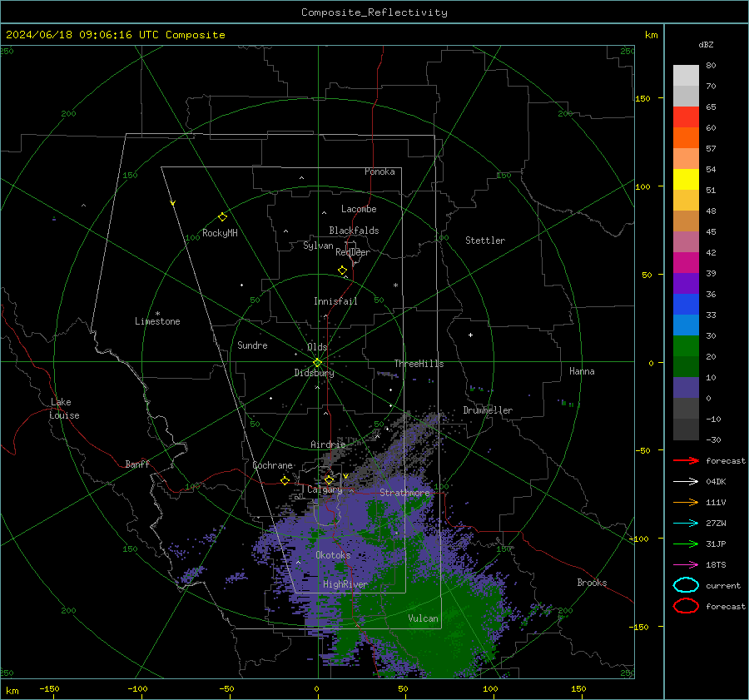The image size is (749, 700).
Task: Click the Olds city label
Action: 317,347
